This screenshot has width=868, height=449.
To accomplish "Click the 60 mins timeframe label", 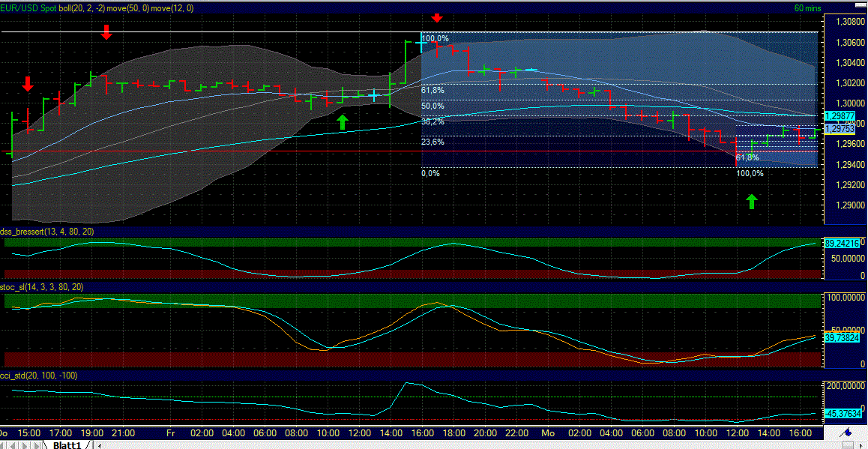I will 807,7.
